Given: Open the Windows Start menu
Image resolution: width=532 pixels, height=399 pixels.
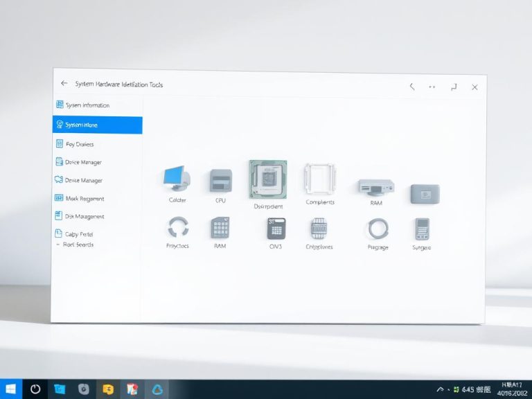Looking at the screenshot, I should (x=11, y=389).
